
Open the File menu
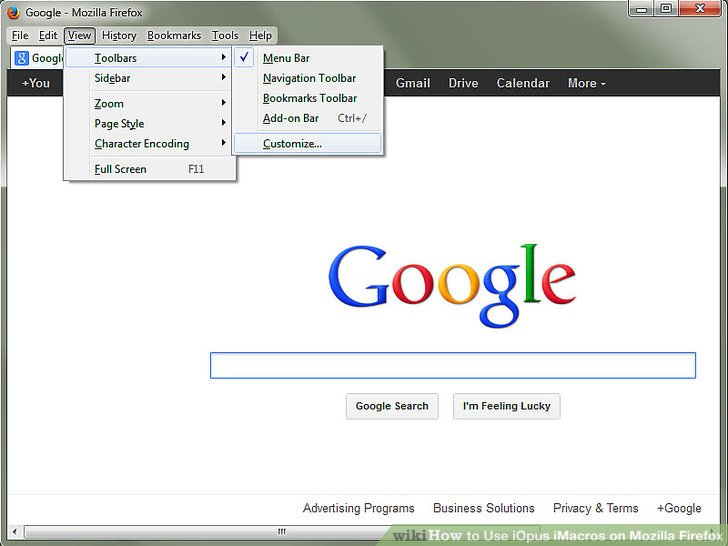pos(20,35)
